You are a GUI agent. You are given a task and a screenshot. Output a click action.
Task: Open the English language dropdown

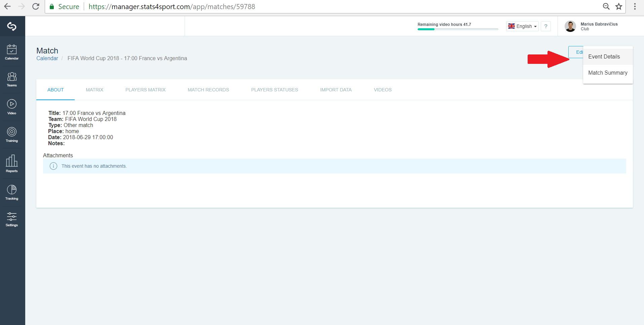(x=522, y=26)
